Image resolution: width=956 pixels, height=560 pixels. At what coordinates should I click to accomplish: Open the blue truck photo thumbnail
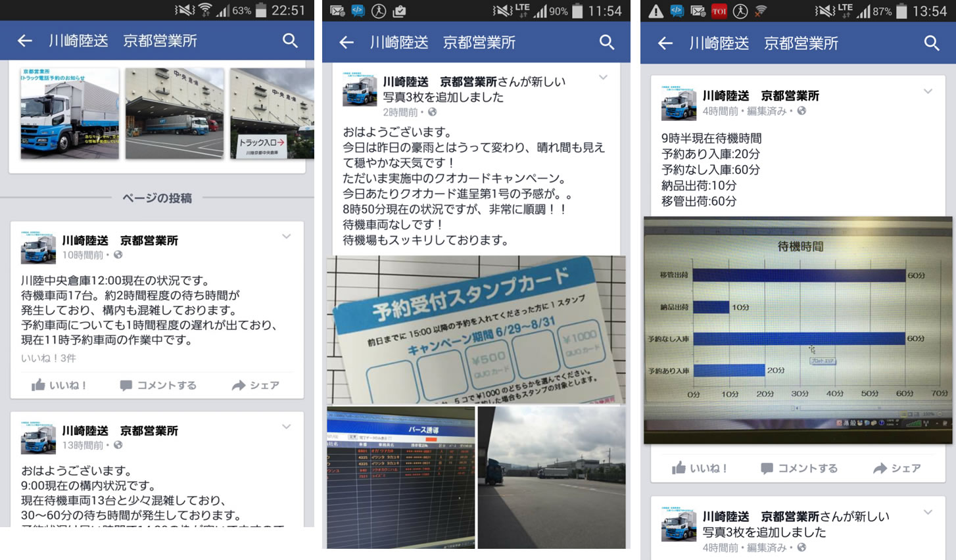(x=70, y=113)
